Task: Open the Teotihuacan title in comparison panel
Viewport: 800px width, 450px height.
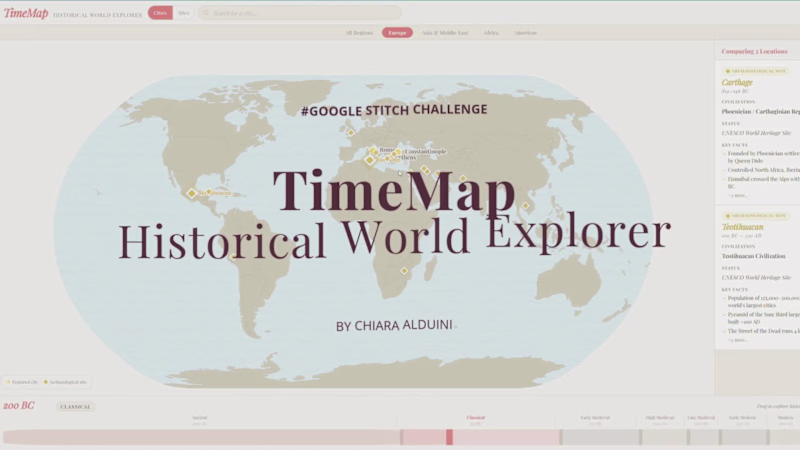Action: [742, 227]
